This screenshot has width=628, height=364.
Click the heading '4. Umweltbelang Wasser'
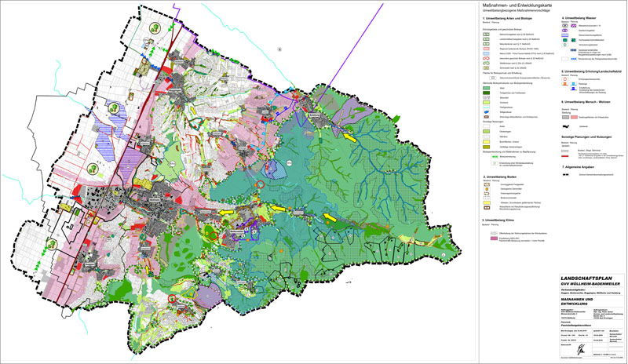[x=579, y=16]
